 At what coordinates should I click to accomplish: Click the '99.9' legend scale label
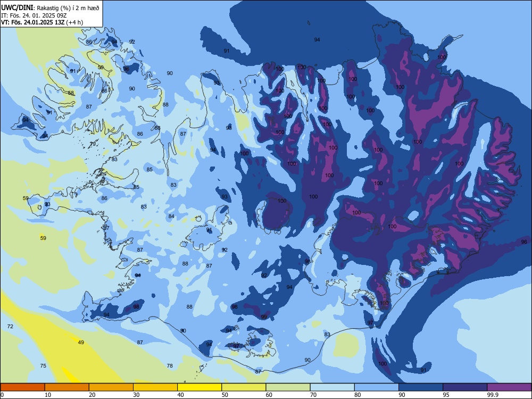click(x=493, y=395)
